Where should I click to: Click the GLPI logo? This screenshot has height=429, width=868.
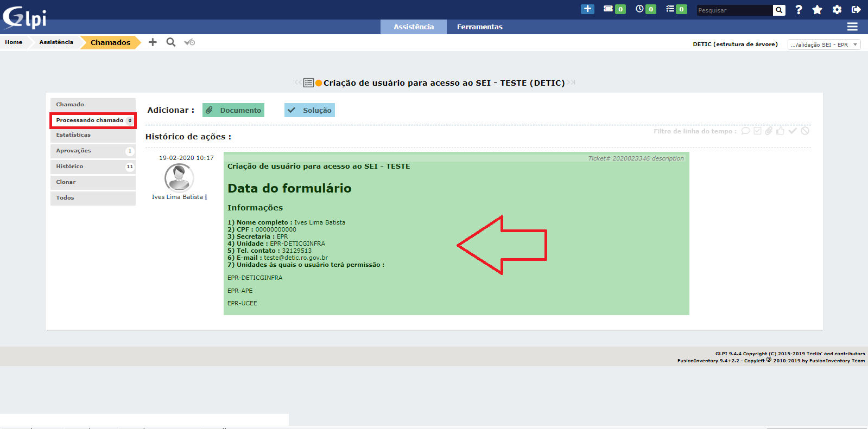tap(25, 17)
